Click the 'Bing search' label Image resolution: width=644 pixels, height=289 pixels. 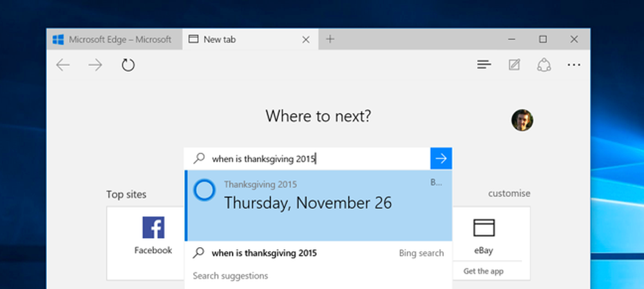421,253
